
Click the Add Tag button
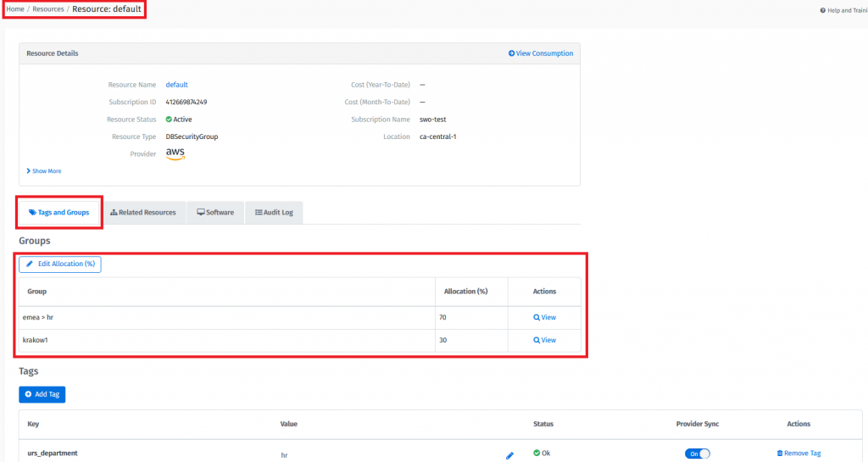[42, 395]
